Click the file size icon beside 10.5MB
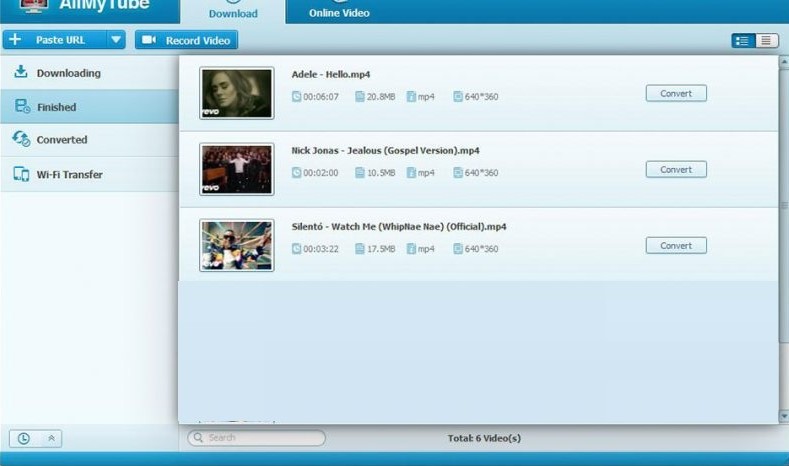Viewport: 789px width, 466px height. tap(360, 172)
